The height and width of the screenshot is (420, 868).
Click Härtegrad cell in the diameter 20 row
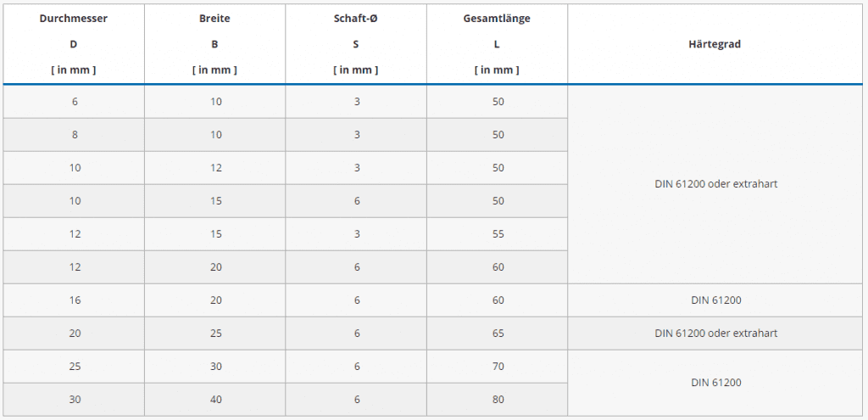pos(715,333)
